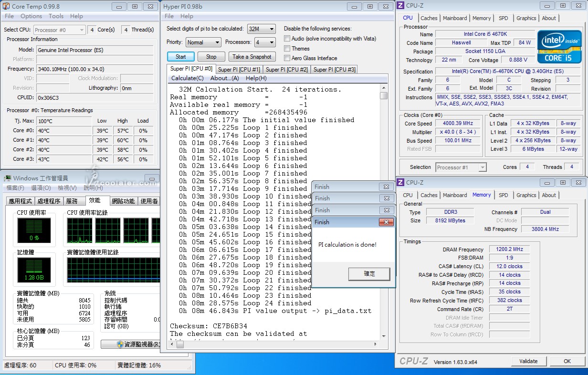The image size is (588, 375).
Task: Click the Stop button in Hyper PI
Action: [x=211, y=57]
